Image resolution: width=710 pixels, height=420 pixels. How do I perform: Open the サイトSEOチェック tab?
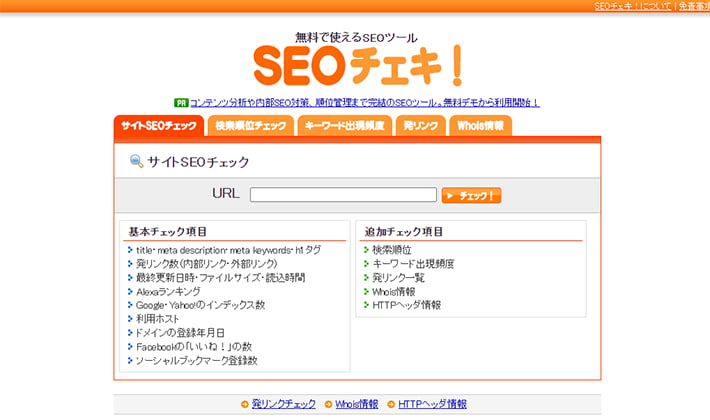(x=159, y=125)
